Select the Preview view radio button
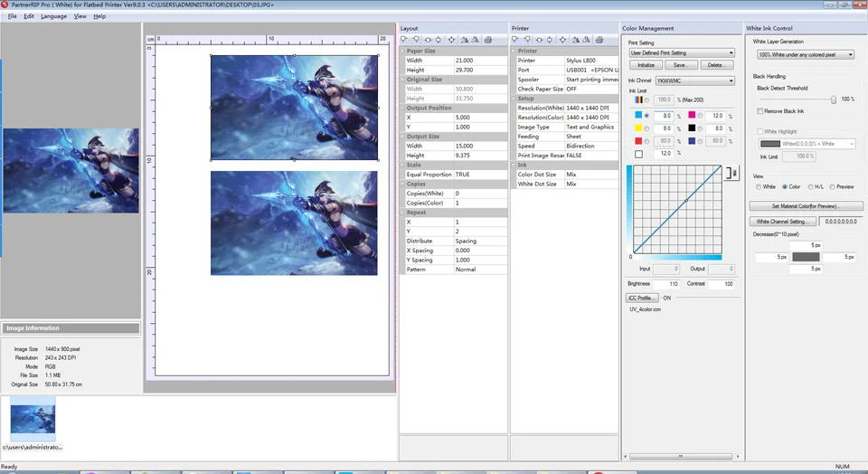The width and height of the screenshot is (868, 474). (x=833, y=186)
